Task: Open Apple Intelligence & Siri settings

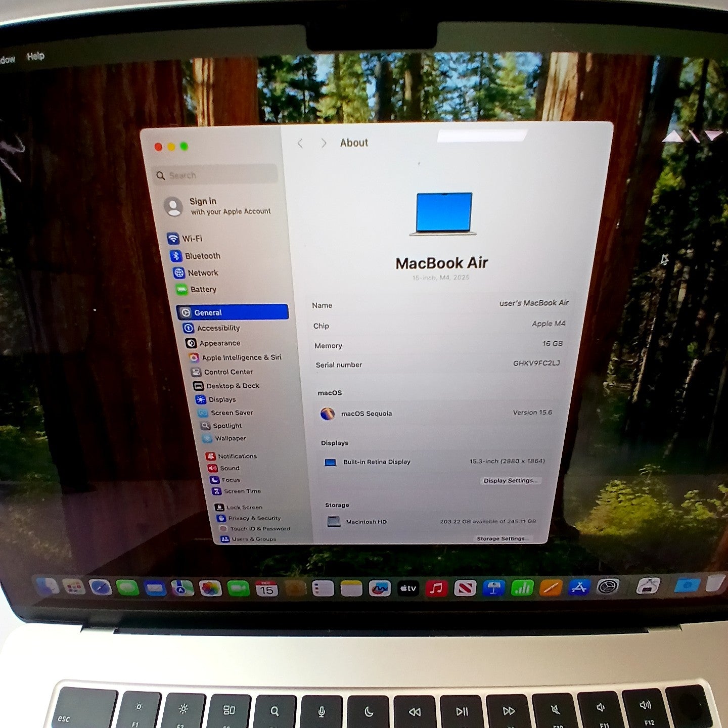Action: click(x=241, y=357)
